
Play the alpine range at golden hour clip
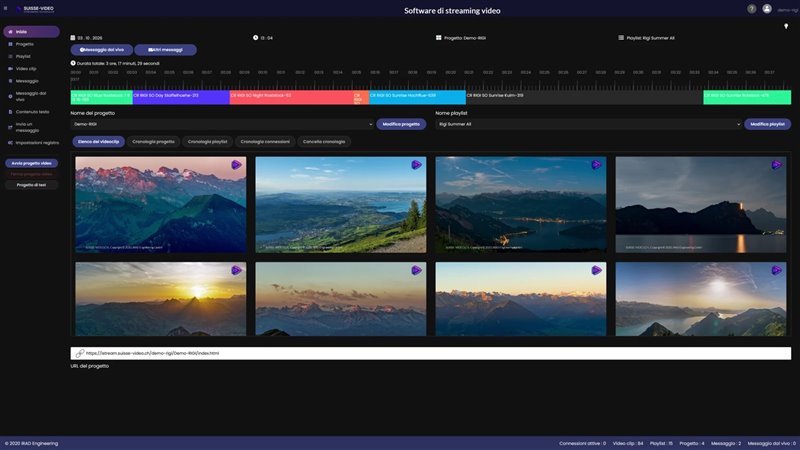[596, 270]
